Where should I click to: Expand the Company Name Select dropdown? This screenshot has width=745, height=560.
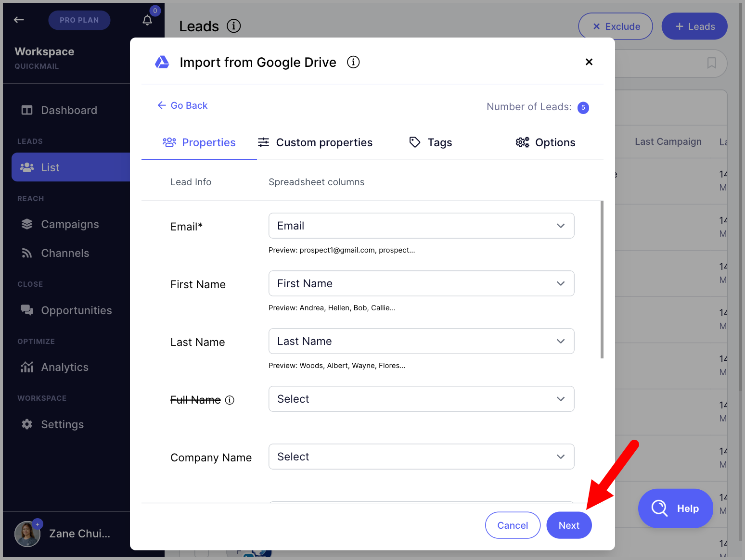421,457
